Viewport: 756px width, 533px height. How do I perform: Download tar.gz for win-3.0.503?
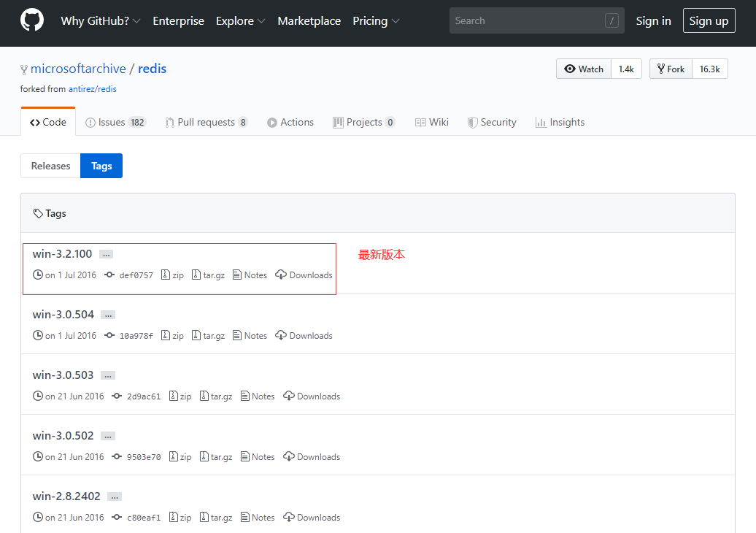[216, 396]
